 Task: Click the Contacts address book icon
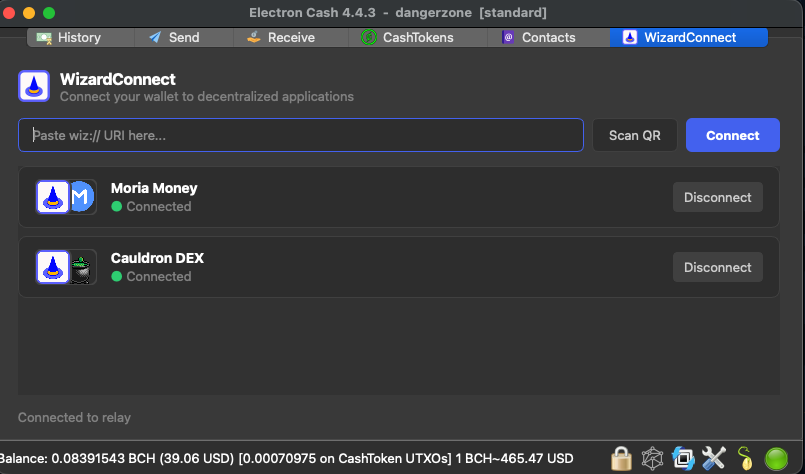(508, 37)
